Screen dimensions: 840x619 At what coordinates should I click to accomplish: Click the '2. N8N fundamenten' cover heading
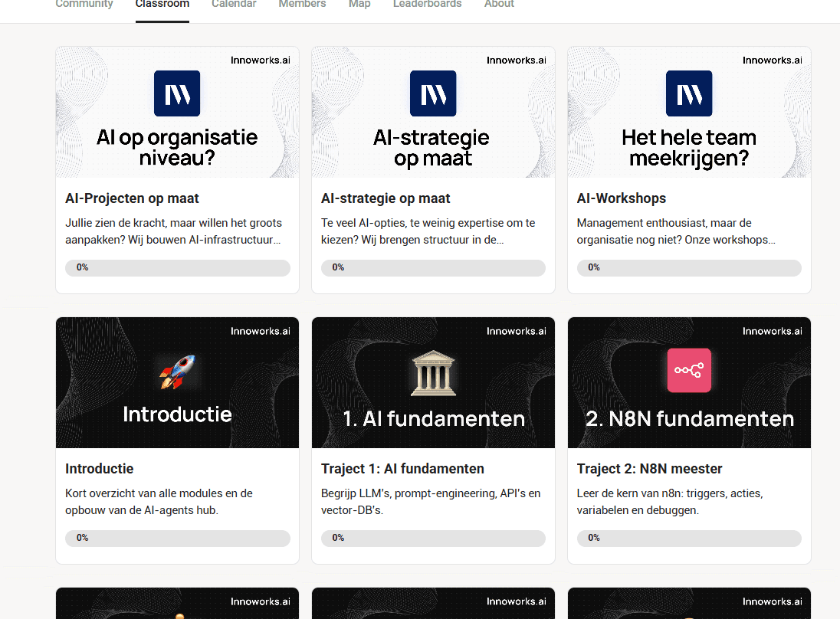click(690, 419)
